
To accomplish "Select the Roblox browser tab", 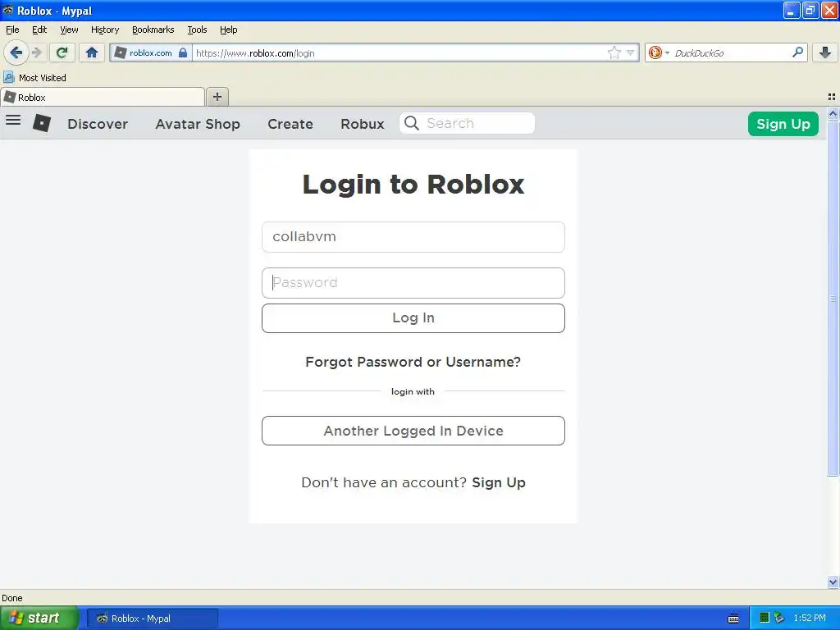I will [x=103, y=98].
